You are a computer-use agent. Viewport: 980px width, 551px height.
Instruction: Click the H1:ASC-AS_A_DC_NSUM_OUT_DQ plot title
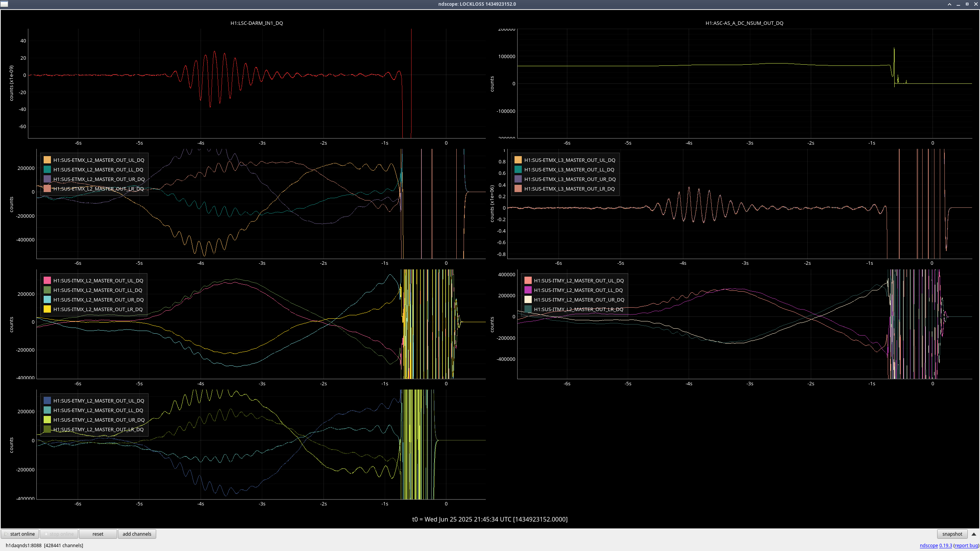point(744,23)
